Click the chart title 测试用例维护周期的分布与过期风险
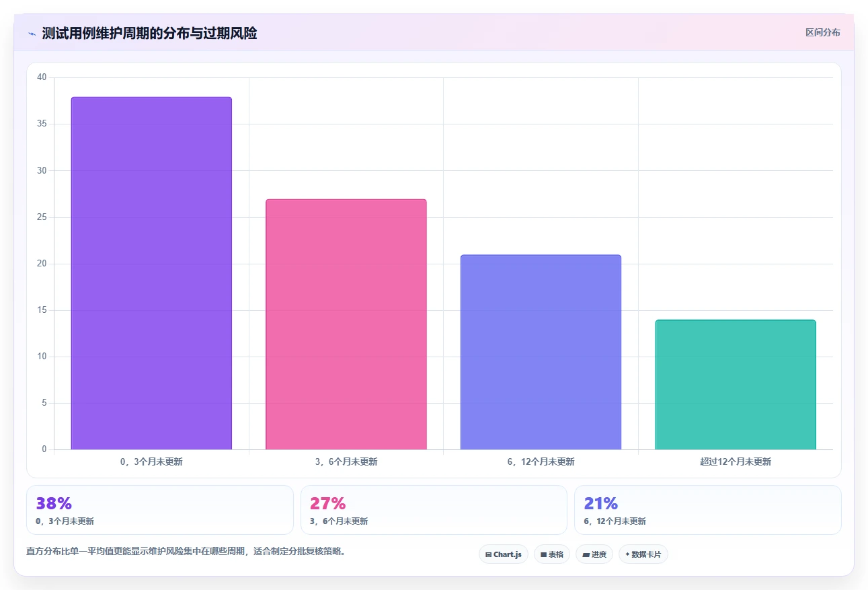Image resolution: width=868 pixels, height=590 pixels. click(x=149, y=33)
